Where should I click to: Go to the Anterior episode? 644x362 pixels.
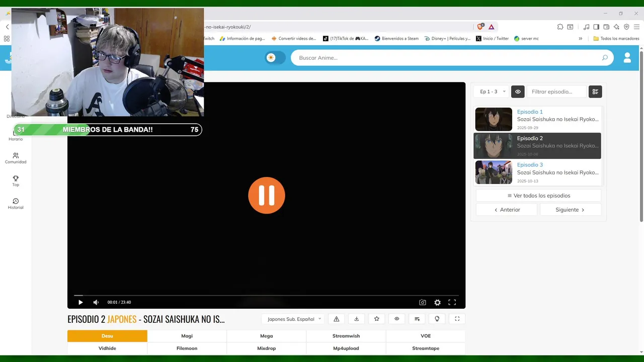pos(507,210)
